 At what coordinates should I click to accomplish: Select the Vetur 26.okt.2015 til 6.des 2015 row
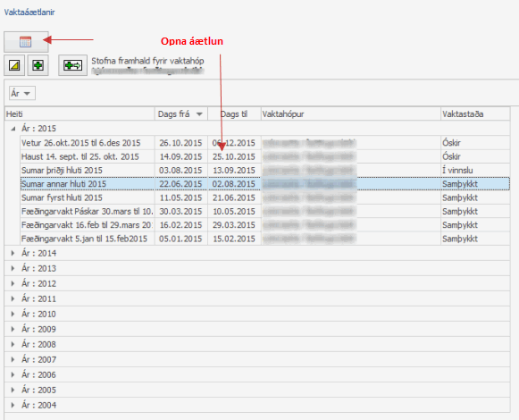tap(264, 143)
